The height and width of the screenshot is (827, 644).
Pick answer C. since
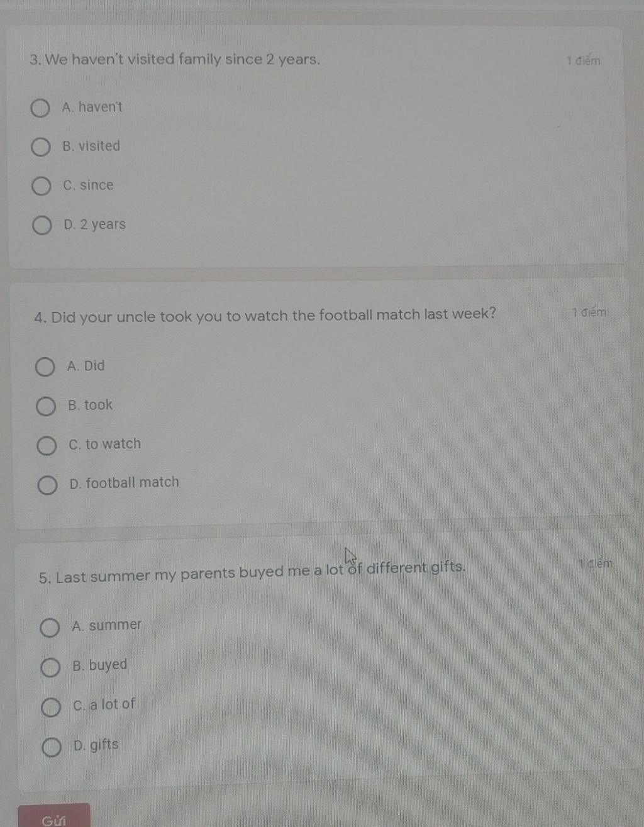pyautogui.click(x=42, y=186)
